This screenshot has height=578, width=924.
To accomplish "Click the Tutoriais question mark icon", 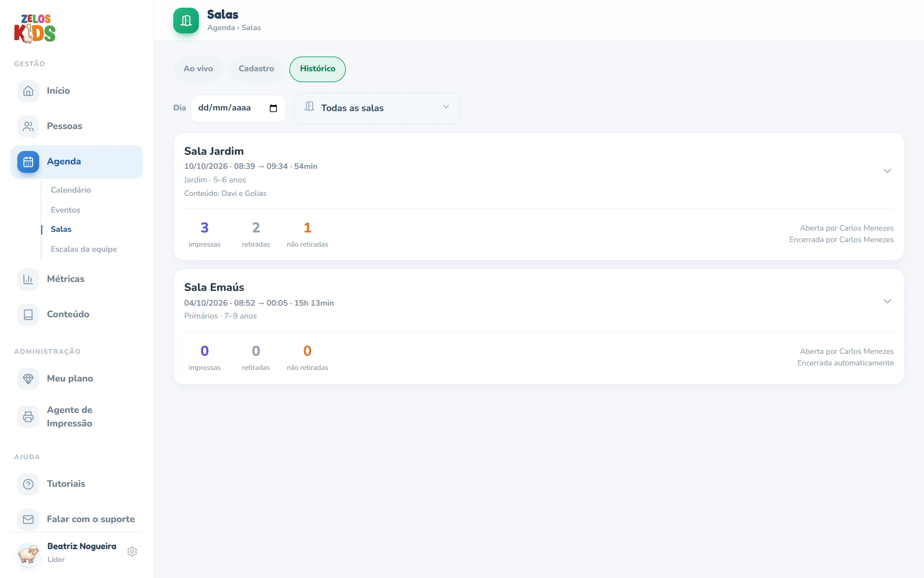I will 28,484.
